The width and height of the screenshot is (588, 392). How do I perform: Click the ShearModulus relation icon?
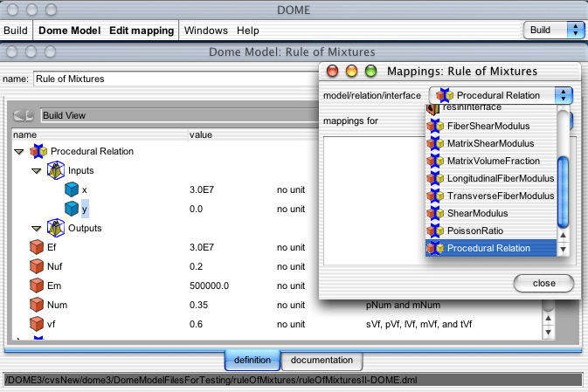(x=435, y=213)
